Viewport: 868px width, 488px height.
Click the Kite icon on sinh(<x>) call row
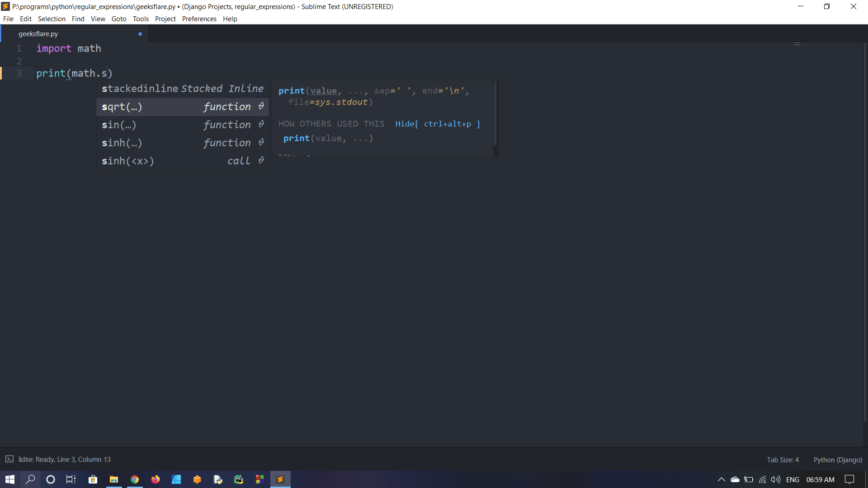click(x=261, y=160)
